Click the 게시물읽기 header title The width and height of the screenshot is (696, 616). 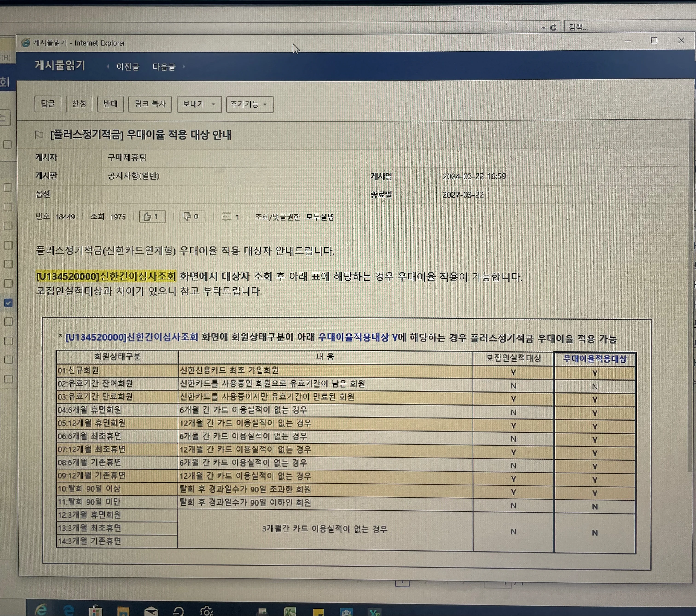[x=60, y=65]
